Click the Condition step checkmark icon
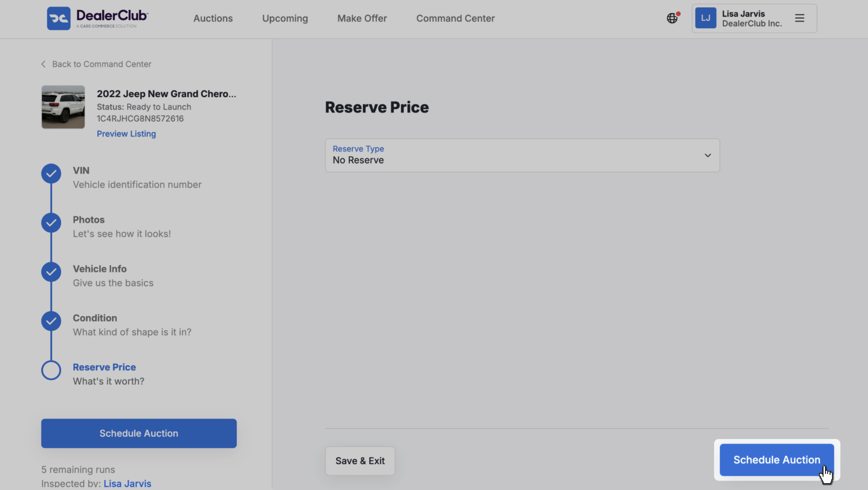This screenshot has width=868, height=490. click(x=51, y=321)
